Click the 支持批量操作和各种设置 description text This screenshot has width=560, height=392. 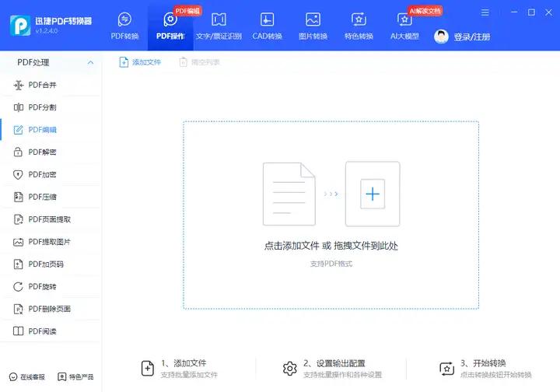point(342,375)
